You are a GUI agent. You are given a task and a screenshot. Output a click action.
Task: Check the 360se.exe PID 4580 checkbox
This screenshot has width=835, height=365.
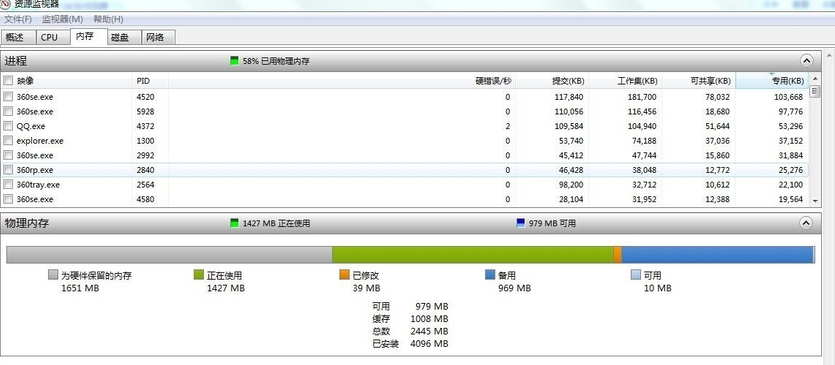[8, 199]
